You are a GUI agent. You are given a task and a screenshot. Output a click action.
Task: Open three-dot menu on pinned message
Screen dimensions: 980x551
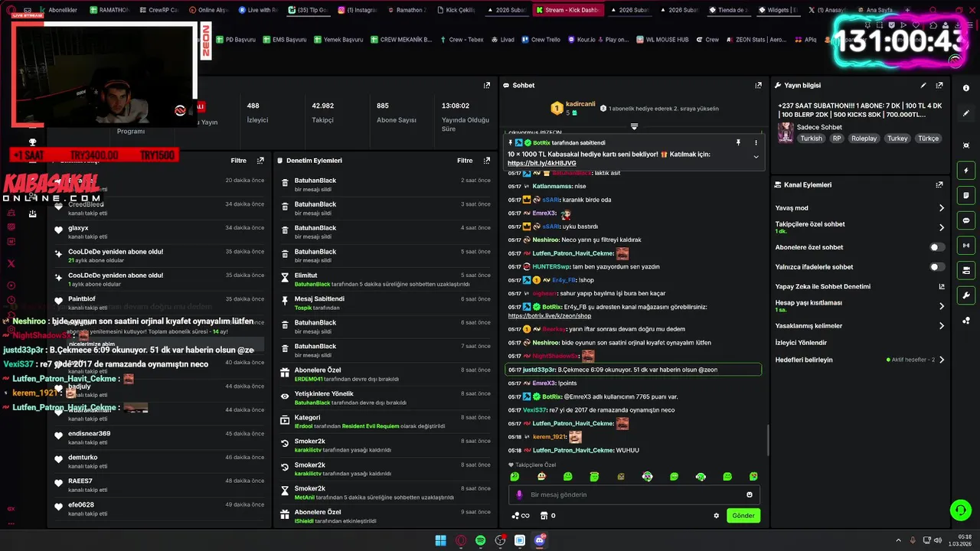click(756, 142)
